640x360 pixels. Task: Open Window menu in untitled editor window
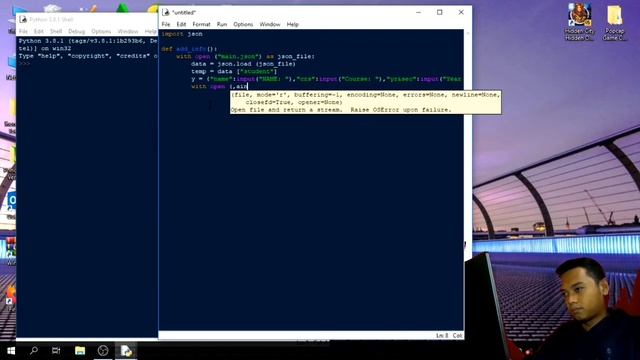click(270, 24)
